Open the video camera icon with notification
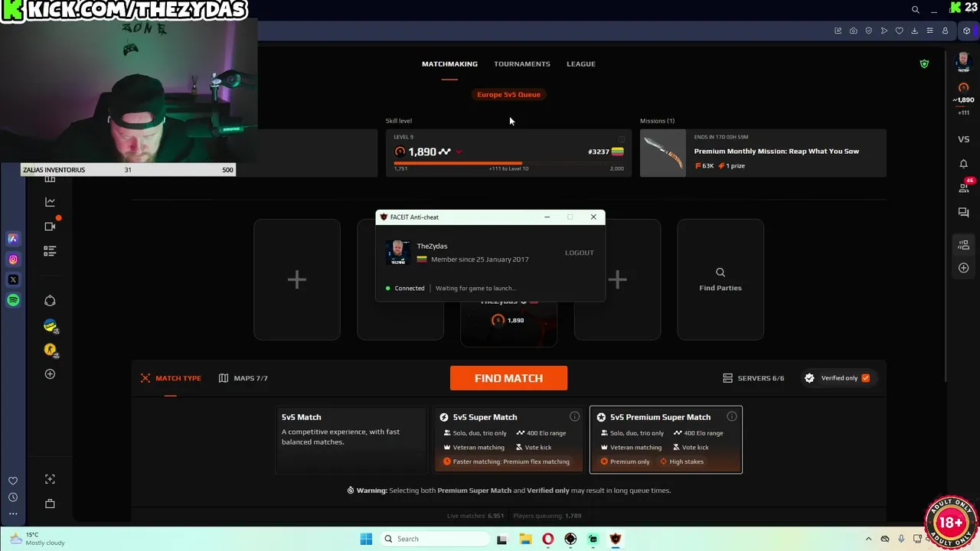Viewport: 980px width, 551px height. pyautogui.click(x=50, y=227)
